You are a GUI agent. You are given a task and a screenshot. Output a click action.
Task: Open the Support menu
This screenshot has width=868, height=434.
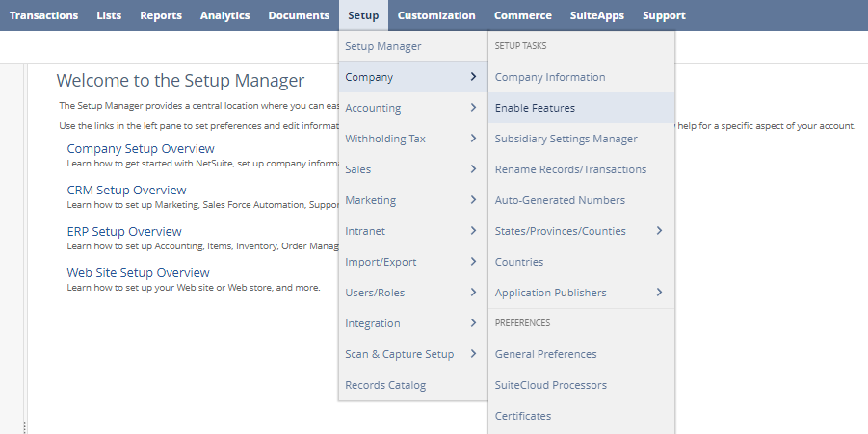tap(664, 15)
